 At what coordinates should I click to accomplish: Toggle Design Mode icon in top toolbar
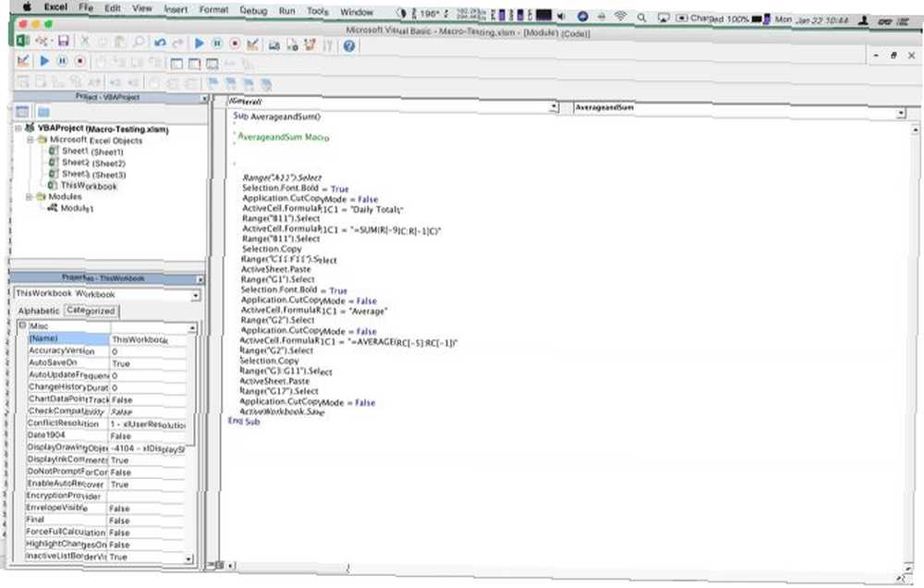pyautogui.click(x=253, y=44)
